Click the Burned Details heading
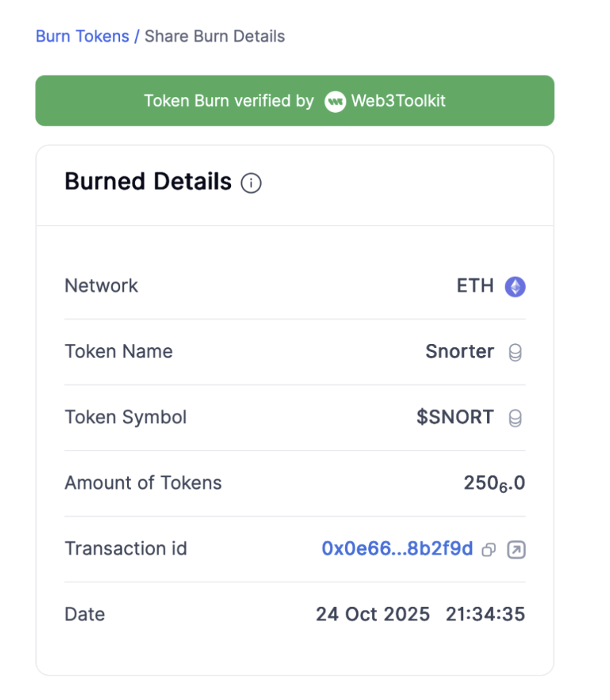The height and width of the screenshot is (700, 610). pyautogui.click(x=148, y=182)
